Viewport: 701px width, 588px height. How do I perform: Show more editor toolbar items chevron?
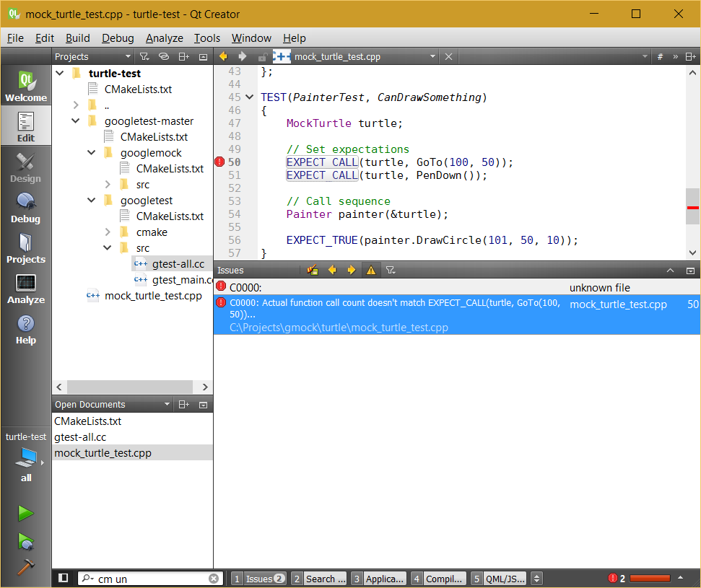(676, 57)
